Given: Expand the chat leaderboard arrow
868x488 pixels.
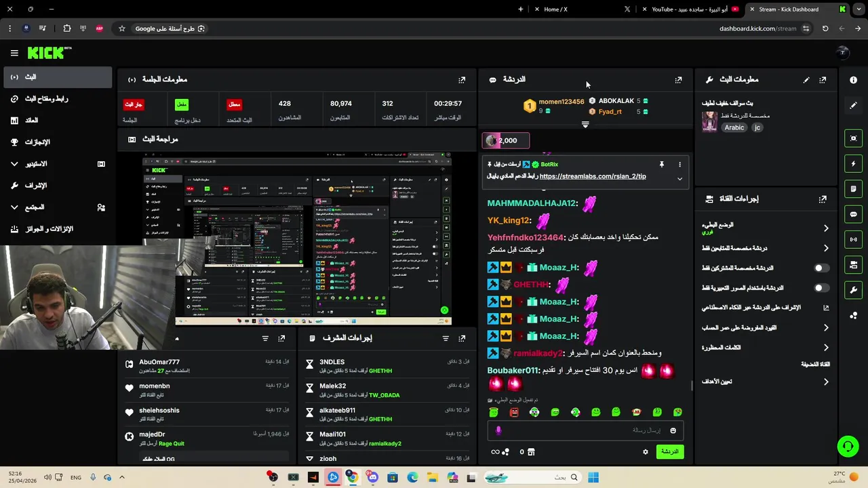Looking at the screenshot, I should click(585, 125).
